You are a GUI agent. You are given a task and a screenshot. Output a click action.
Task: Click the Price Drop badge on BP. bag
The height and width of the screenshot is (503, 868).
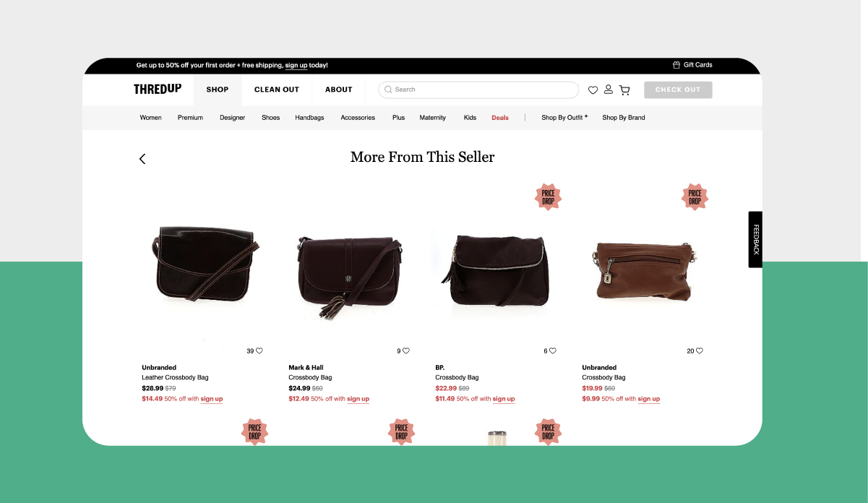tap(549, 197)
